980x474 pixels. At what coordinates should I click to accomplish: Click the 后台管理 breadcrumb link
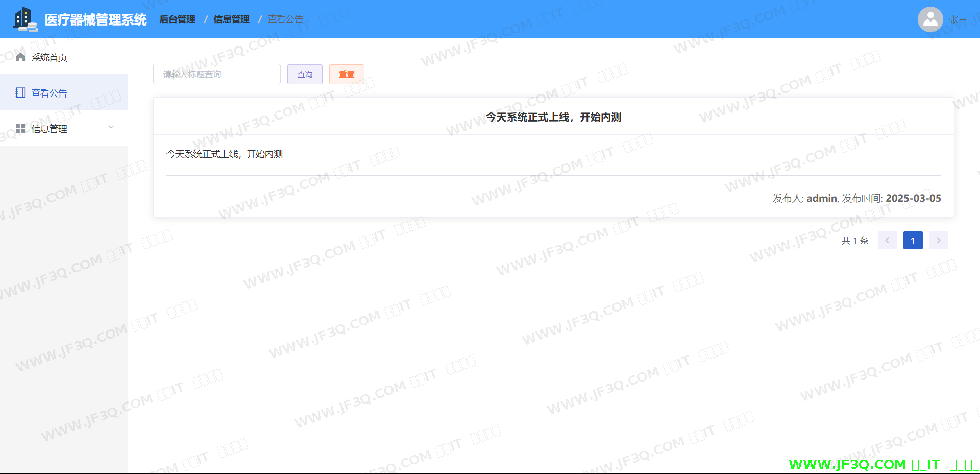[177, 19]
